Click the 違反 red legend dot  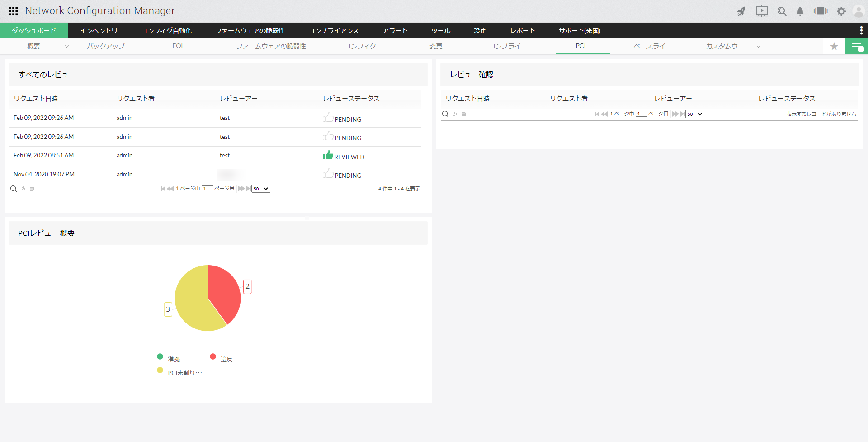point(213,356)
